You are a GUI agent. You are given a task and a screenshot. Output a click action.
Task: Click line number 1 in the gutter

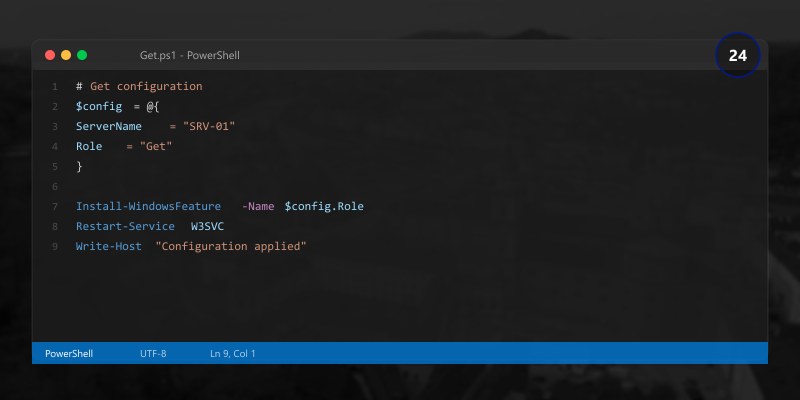tap(55, 87)
